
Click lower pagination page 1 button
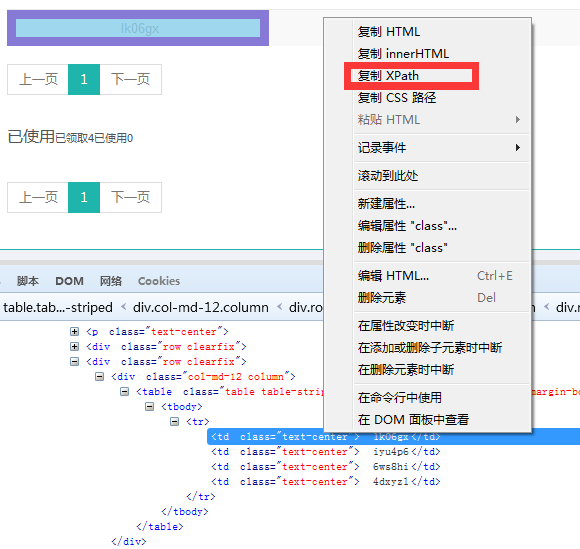tap(84, 197)
